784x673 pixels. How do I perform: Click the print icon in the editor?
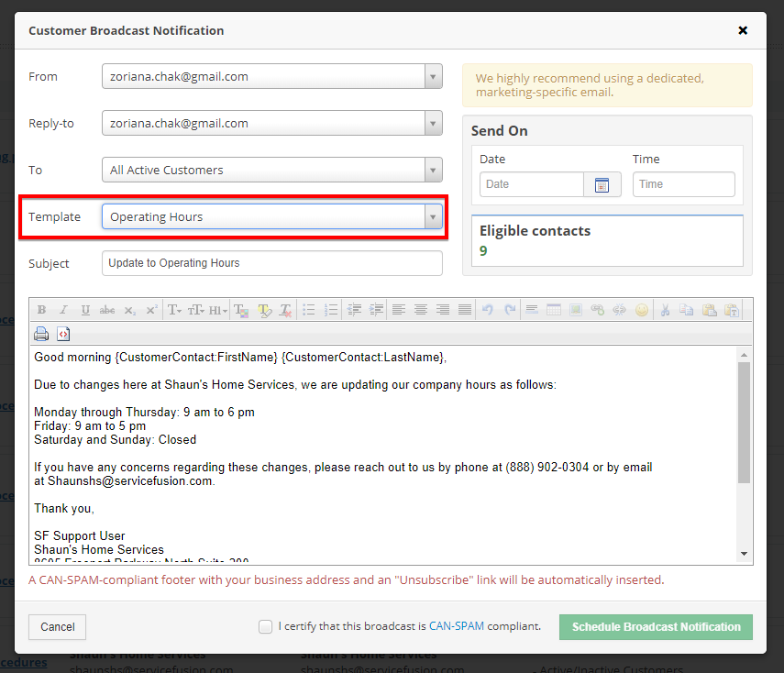(x=42, y=334)
